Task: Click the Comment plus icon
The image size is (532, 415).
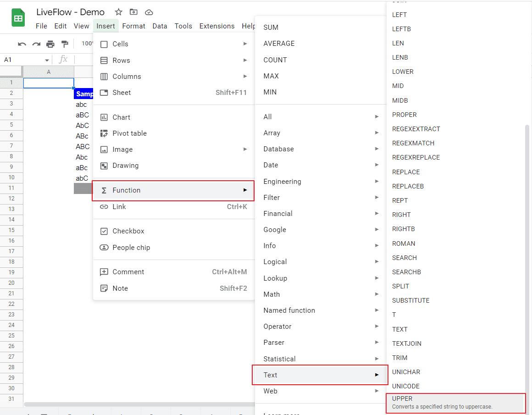Action: click(x=104, y=272)
